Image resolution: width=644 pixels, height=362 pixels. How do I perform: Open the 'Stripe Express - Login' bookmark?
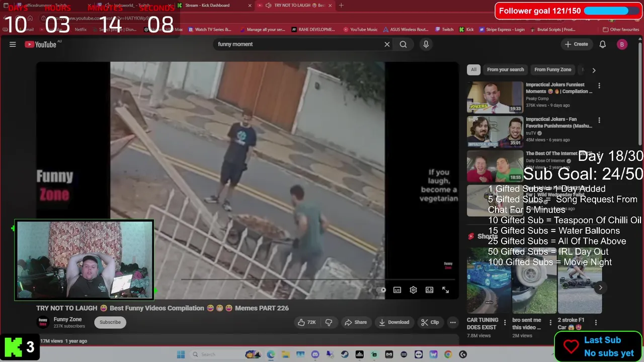501,30
